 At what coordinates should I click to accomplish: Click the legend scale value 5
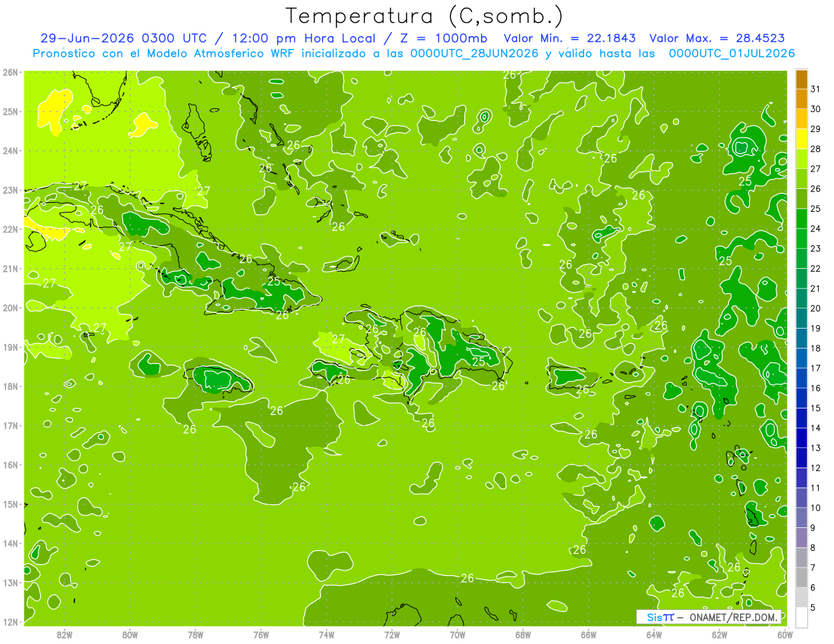(x=814, y=608)
